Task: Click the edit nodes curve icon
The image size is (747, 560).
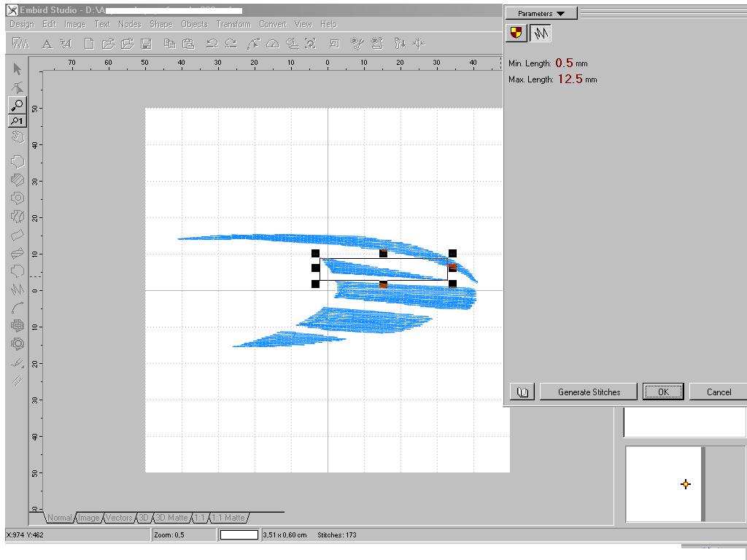Action: pyautogui.click(x=253, y=44)
